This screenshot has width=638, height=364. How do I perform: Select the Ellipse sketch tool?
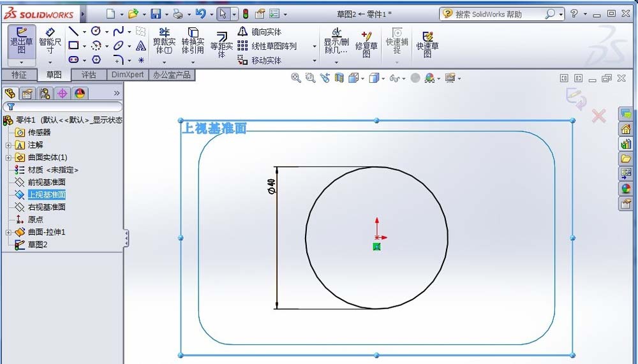click(119, 45)
